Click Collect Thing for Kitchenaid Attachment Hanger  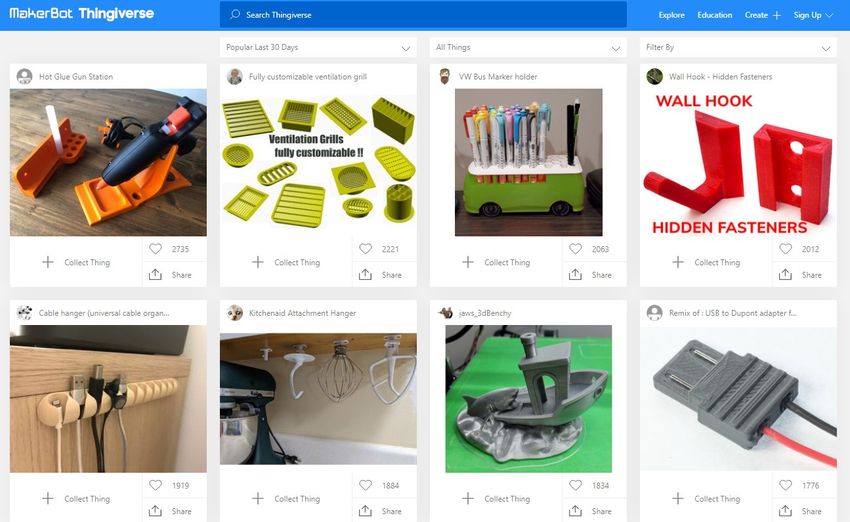[286, 499]
